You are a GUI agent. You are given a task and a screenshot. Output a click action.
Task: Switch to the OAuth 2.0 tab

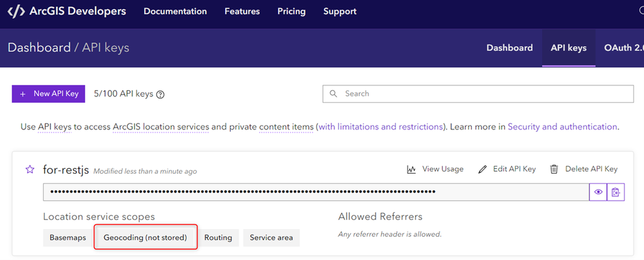623,48
